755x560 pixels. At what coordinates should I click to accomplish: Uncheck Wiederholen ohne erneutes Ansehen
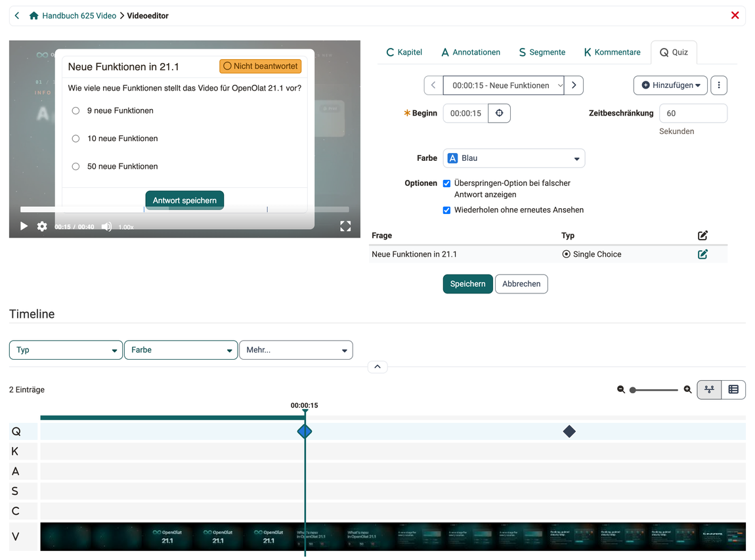coord(447,211)
